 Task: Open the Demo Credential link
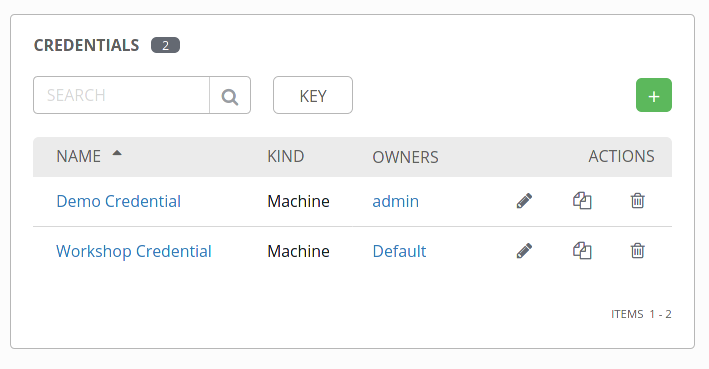coord(118,201)
